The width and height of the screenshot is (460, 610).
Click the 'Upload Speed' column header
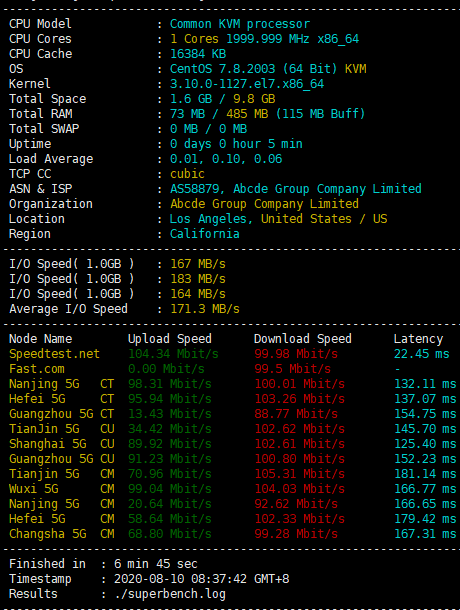pos(170,339)
